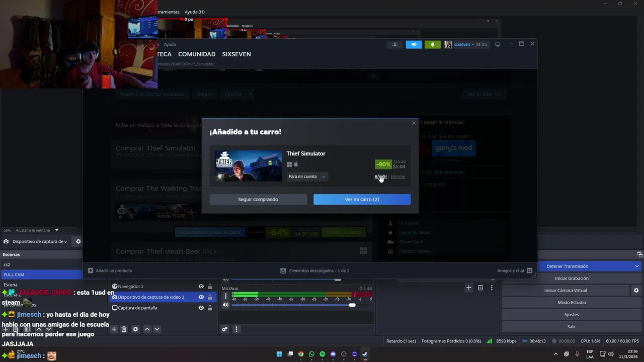Click the friends and chat grid icon

(x=530, y=270)
